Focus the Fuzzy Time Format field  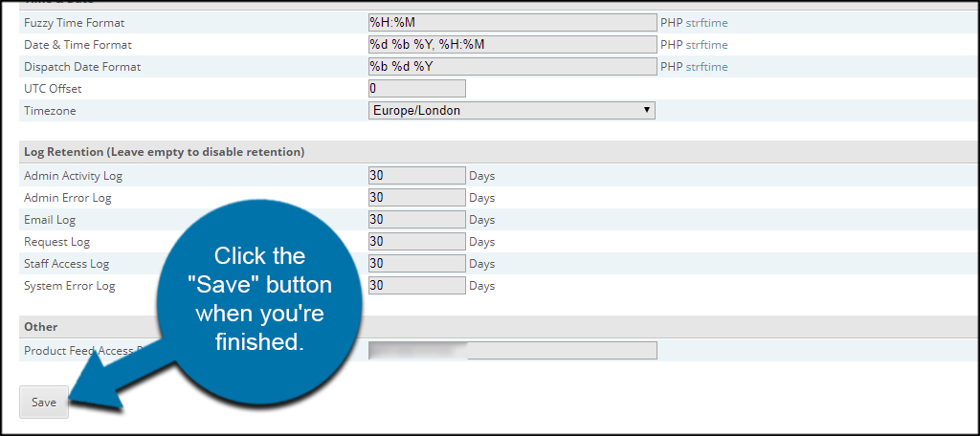pyautogui.click(x=513, y=23)
